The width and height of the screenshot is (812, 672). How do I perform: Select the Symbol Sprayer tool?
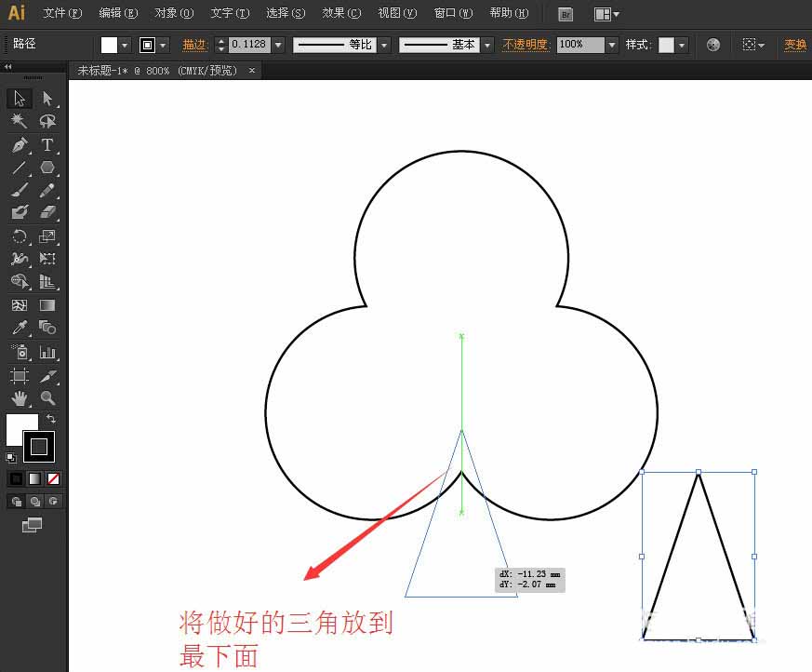[20, 352]
